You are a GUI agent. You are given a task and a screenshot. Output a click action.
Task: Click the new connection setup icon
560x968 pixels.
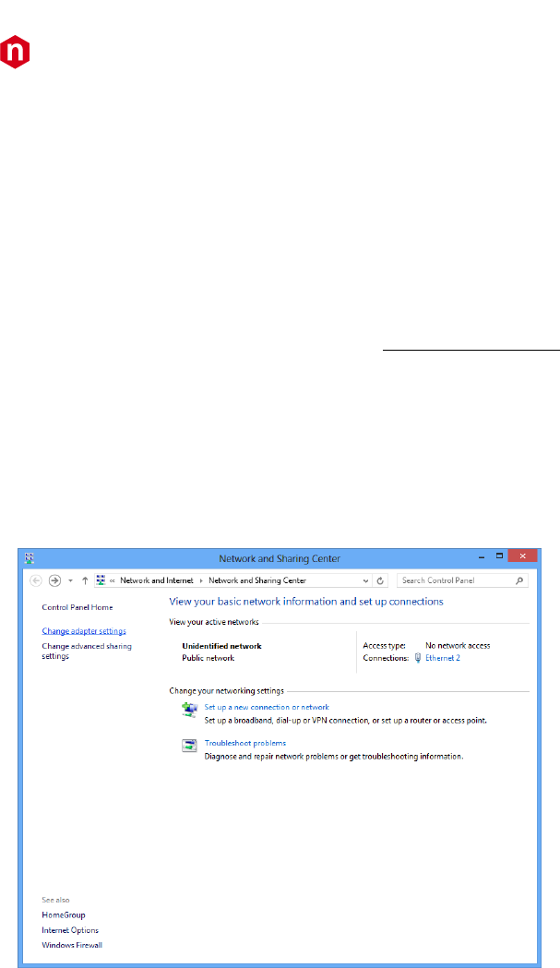[189, 710]
